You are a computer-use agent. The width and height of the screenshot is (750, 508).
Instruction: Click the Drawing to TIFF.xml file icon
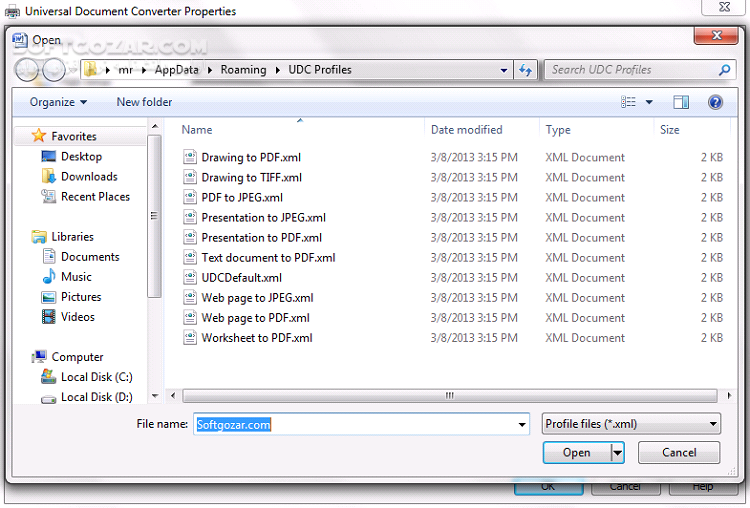coord(190,177)
